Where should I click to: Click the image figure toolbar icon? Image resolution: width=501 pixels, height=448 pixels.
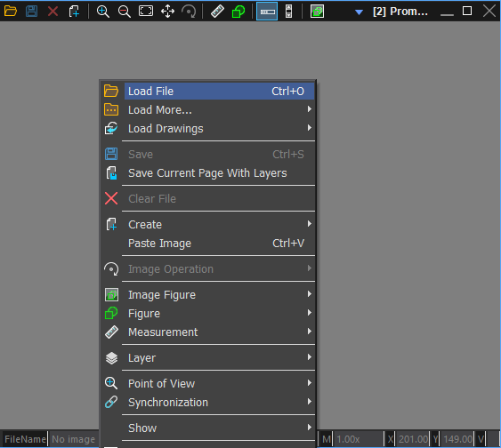317,12
